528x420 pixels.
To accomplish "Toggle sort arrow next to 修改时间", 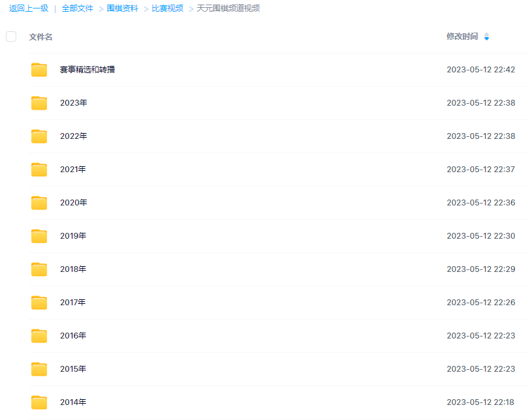I will (486, 37).
